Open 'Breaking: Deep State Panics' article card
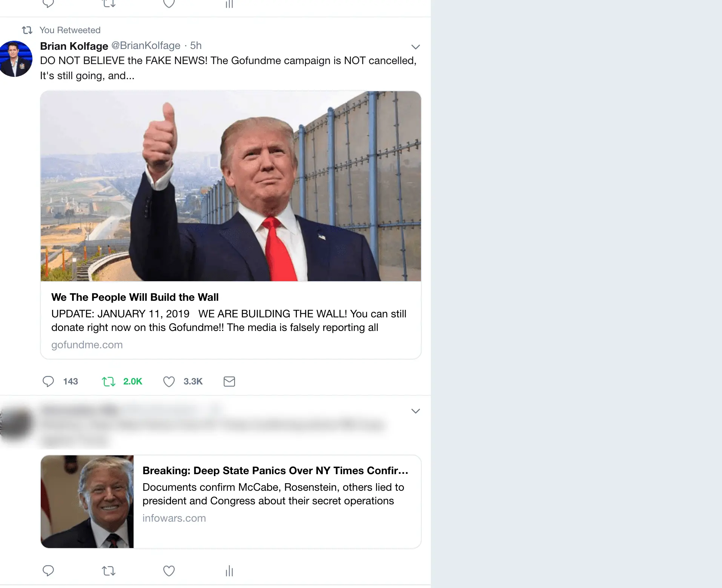The width and height of the screenshot is (722, 588). 275,471
